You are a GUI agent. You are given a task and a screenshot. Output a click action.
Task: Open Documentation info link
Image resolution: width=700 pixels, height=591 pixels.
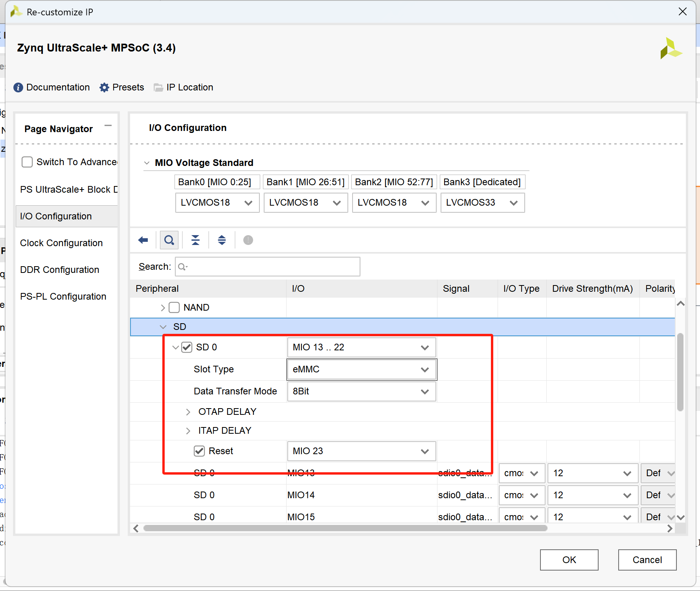pos(51,87)
